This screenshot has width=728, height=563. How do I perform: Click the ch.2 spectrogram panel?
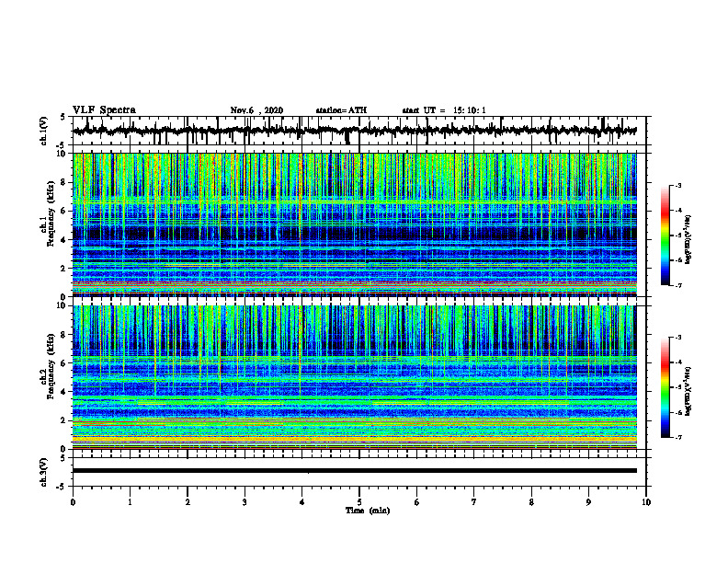pyautogui.click(x=354, y=377)
